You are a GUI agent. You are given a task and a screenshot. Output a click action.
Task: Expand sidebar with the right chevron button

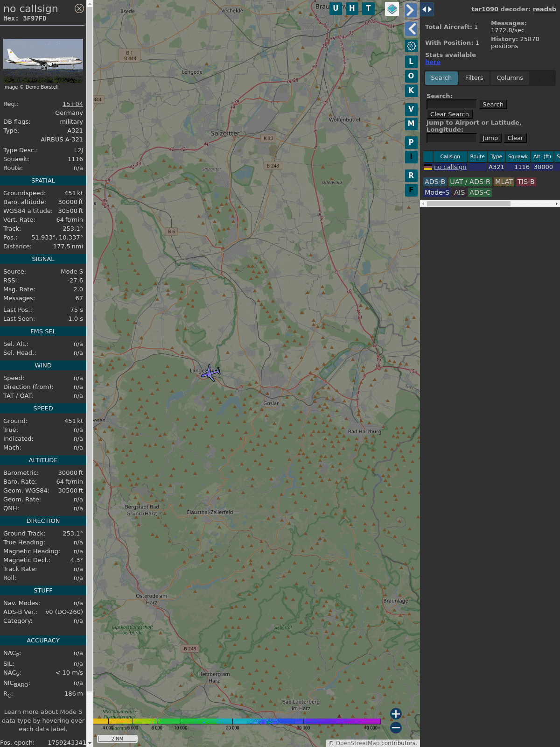click(411, 10)
